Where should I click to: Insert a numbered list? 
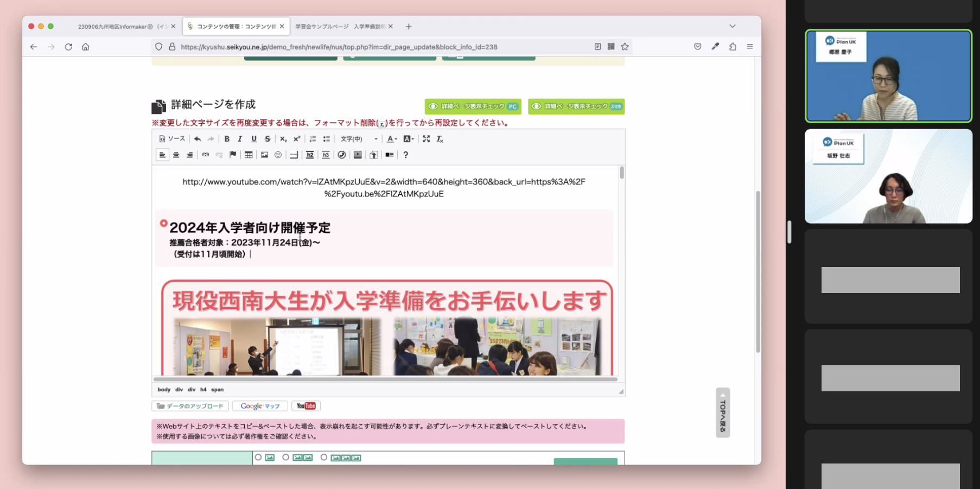[x=313, y=139]
